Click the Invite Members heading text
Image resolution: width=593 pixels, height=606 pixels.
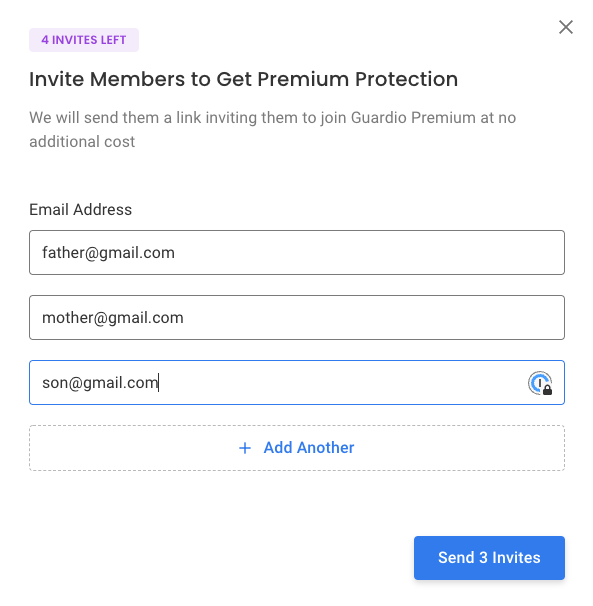pos(244,79)
